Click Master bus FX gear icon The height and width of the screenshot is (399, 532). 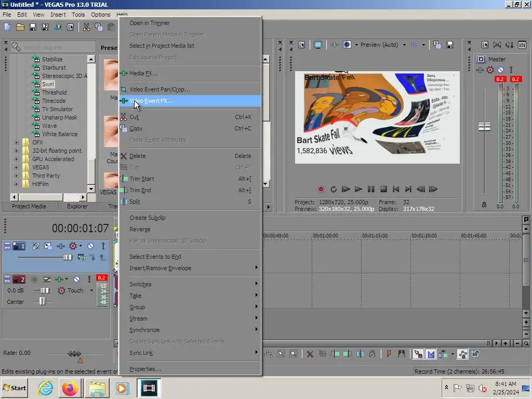coord(490,70)
